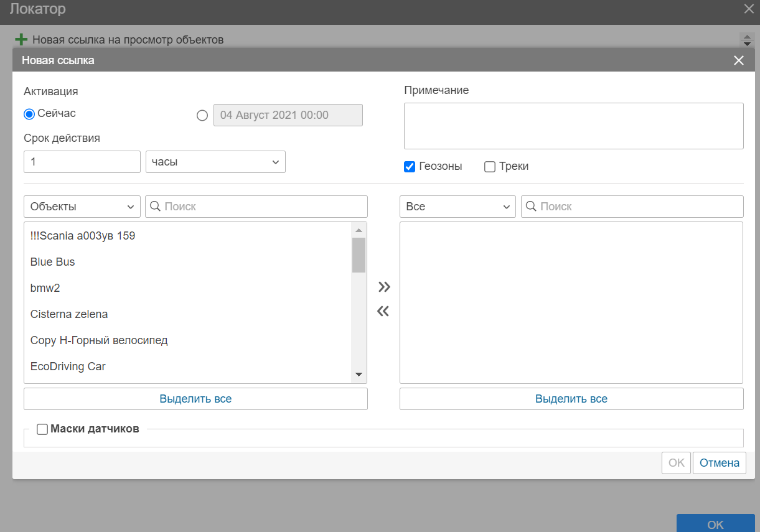Open the Объекты type dropdown
760x532 pixels.
(82, 207)
